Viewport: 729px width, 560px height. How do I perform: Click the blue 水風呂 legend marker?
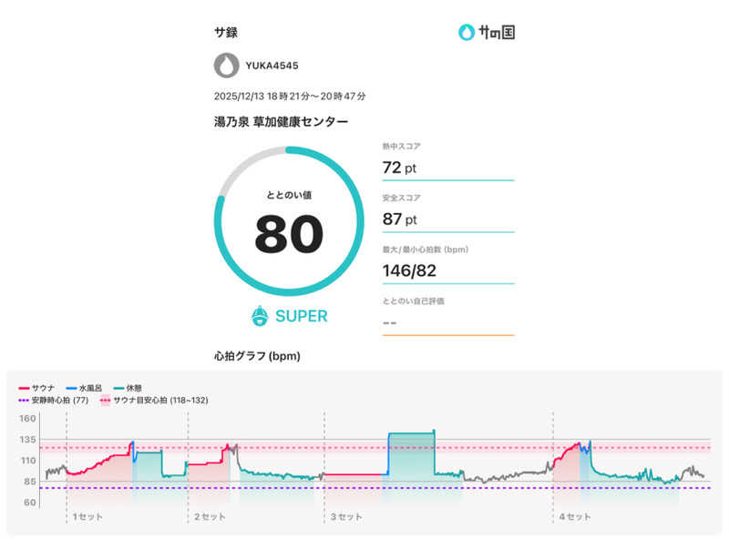[x=72, y=387]
